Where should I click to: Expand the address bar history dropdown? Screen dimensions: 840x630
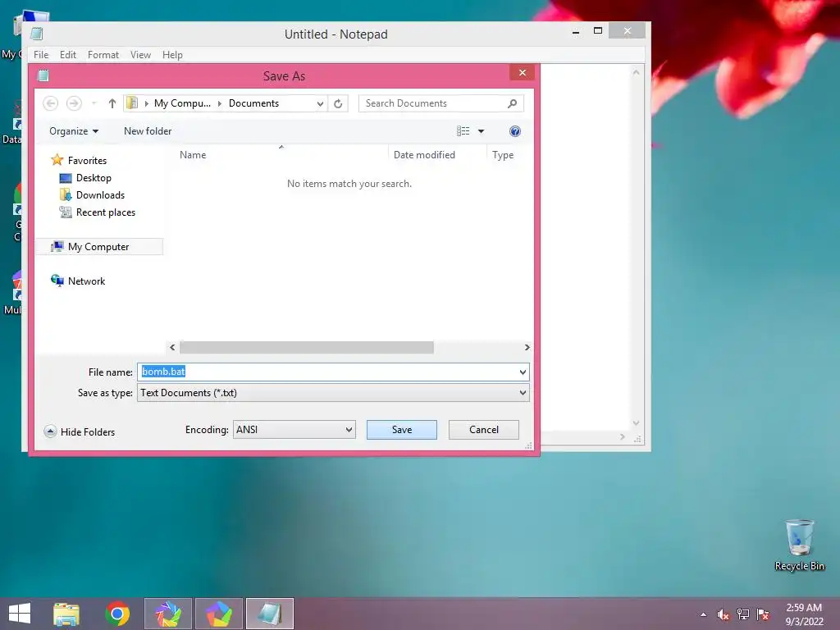pos(320,103)
